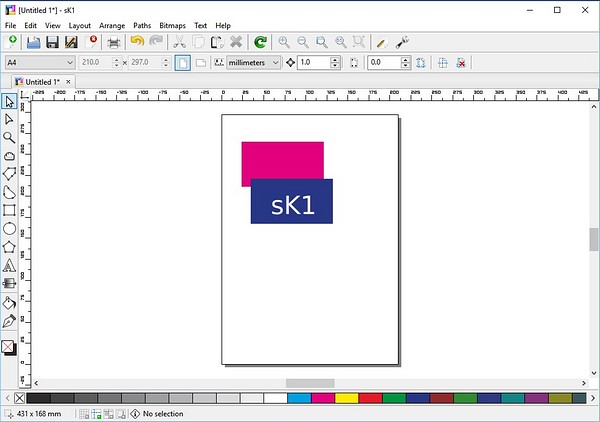Image resolution: width=600 pixels, height=422 pixels.
Task: Open the Arrange menu
Action: pos(112,26)
